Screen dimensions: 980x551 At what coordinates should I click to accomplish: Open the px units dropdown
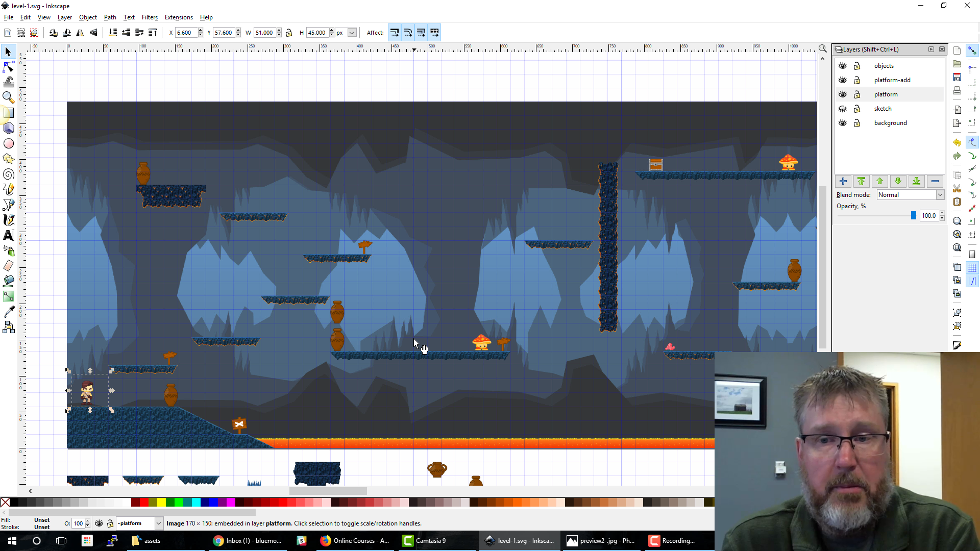tap(352, 33)
